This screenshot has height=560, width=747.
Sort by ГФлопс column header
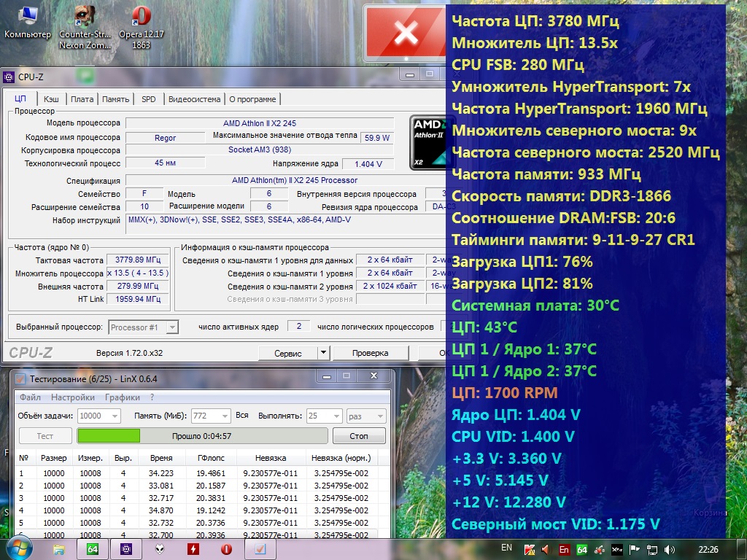click(211, 458)
